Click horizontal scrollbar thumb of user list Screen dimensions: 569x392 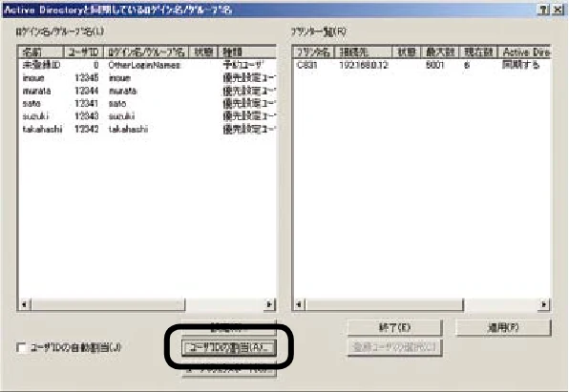(x=108, y=304)
